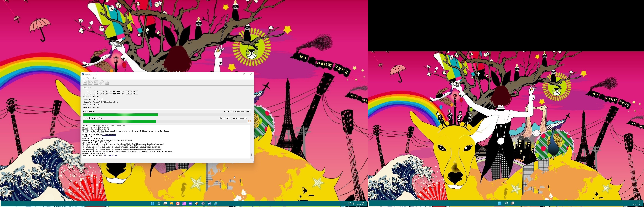Viewport: 644px width, 207px height.
Task: Open the F:/Video/Sharknado directory link
Action: [109, 135]
